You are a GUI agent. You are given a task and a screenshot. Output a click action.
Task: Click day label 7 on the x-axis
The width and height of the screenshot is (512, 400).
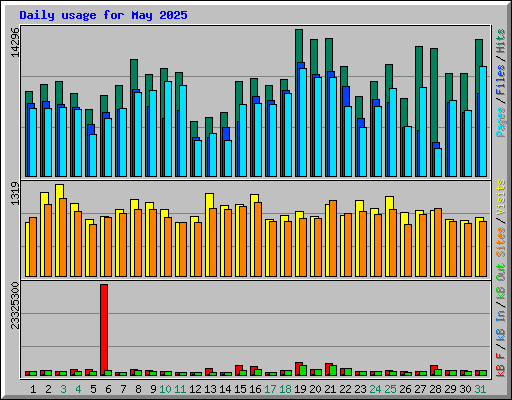click(123, 389)
